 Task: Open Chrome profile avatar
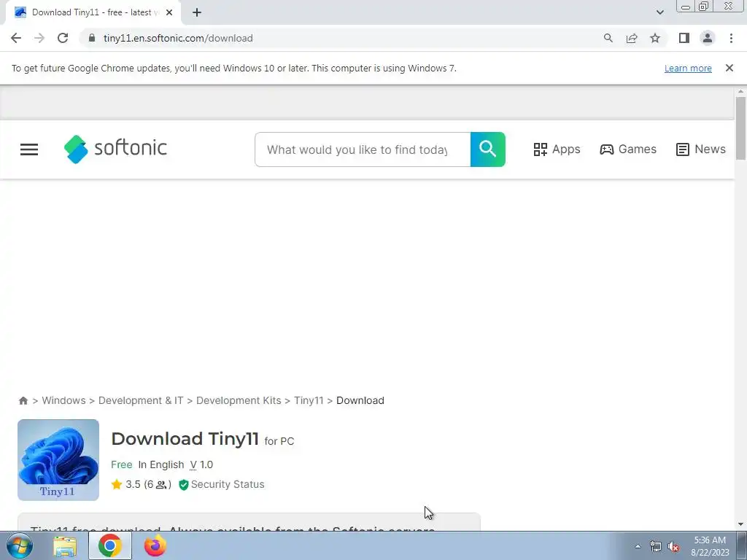[x=708, y=38]
